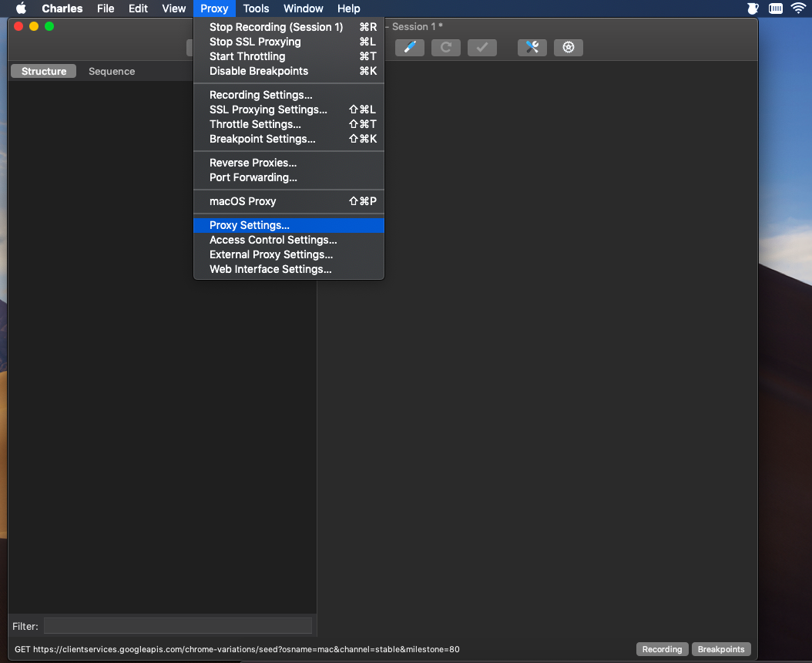This screenshot has width=812, height=663.
Task: Toggle the Recording status button
Action: 662,649
